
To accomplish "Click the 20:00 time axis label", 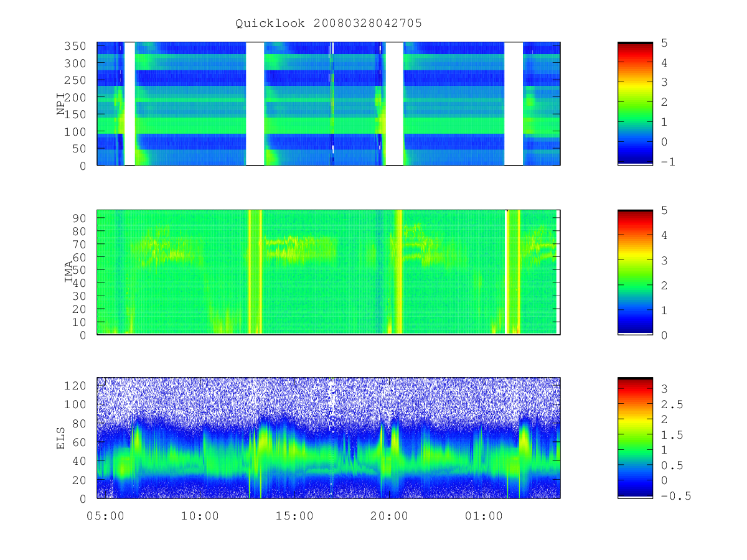I will tap(389, 516).
